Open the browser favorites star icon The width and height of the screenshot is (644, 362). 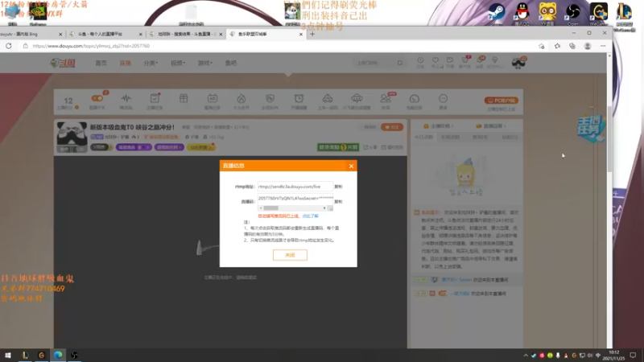(557, 46)
